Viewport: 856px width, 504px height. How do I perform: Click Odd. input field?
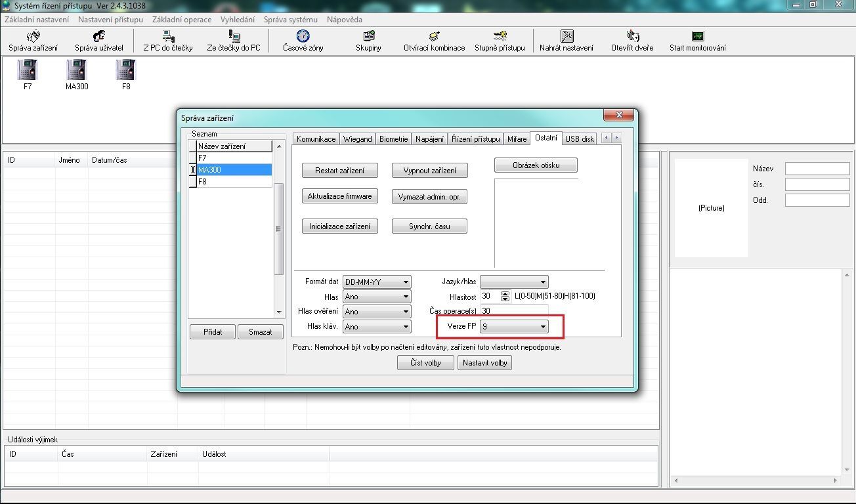817,200
